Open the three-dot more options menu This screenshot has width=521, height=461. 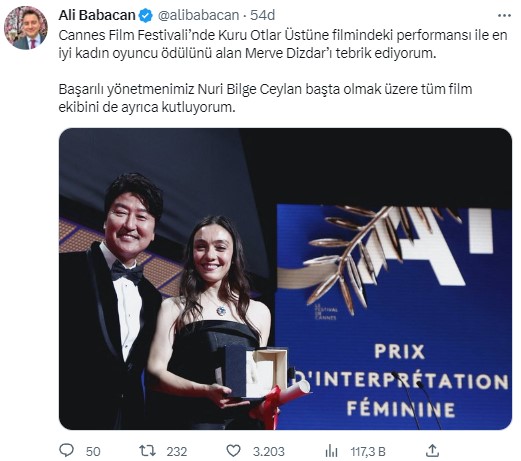[x=504, y=15]
